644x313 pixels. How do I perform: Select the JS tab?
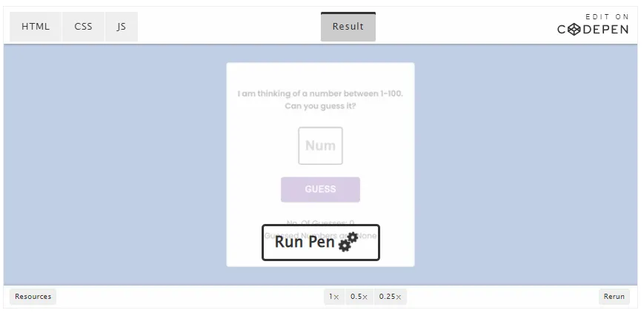point(121,27)
